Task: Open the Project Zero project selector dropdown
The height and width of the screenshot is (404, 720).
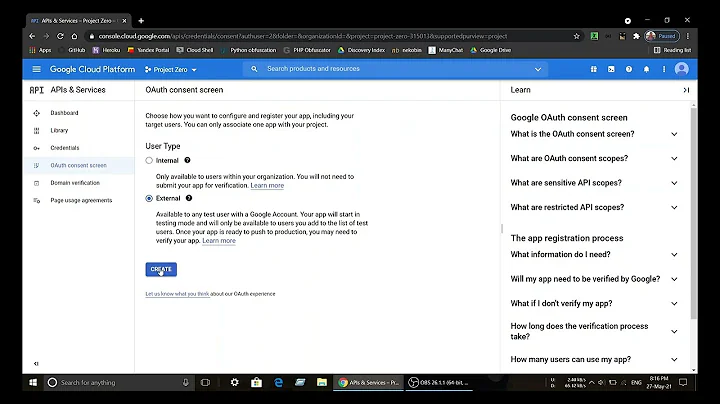Action: point(170,69)
